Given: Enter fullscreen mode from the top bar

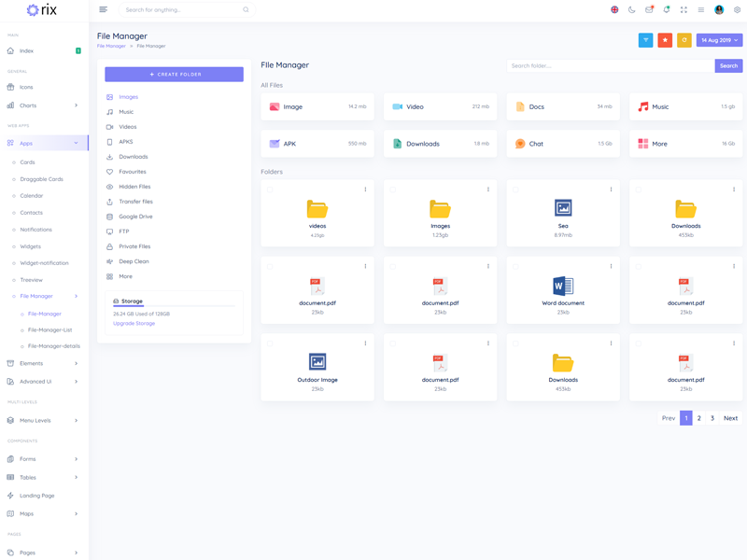Looking at the screenshot, I should tap(684, 10).
